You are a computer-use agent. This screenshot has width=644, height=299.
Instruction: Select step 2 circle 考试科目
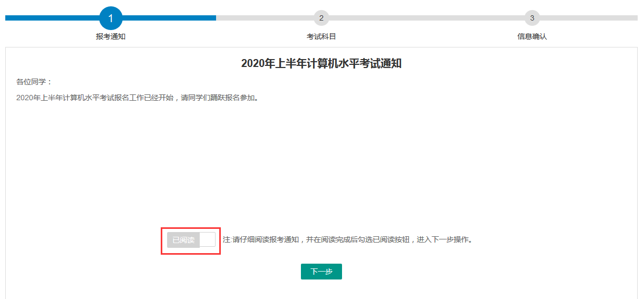pyautogui.click(x=321, y=18)
